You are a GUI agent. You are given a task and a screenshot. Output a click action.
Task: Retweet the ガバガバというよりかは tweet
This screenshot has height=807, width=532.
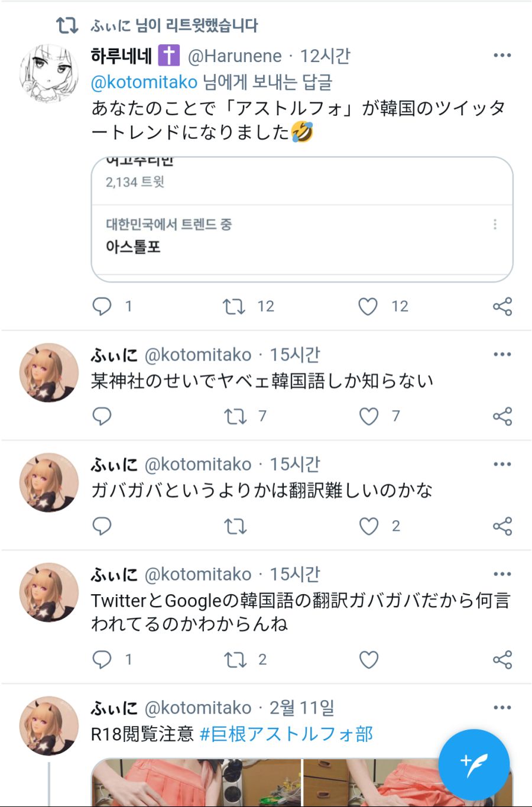point(235,526)
